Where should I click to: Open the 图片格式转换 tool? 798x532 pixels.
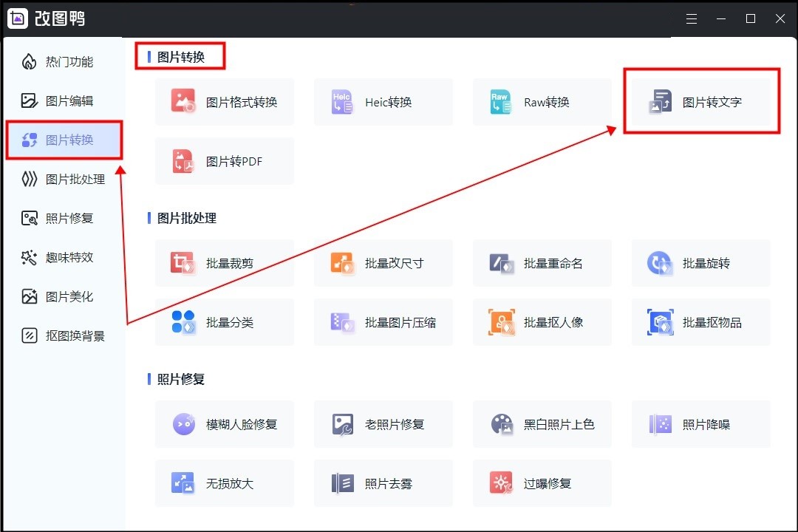(x=225, y=102)
